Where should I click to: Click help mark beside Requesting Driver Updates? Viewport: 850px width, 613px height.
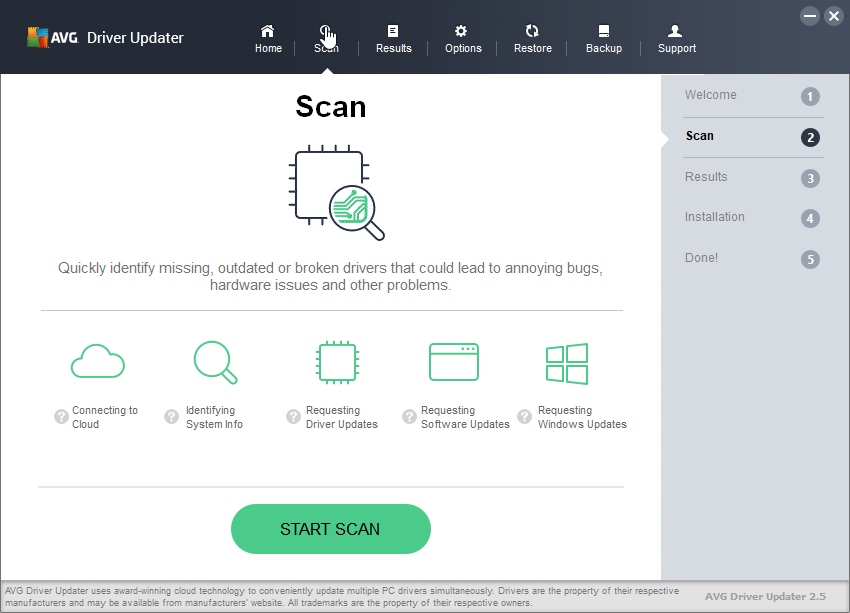[x=293, y=417]
